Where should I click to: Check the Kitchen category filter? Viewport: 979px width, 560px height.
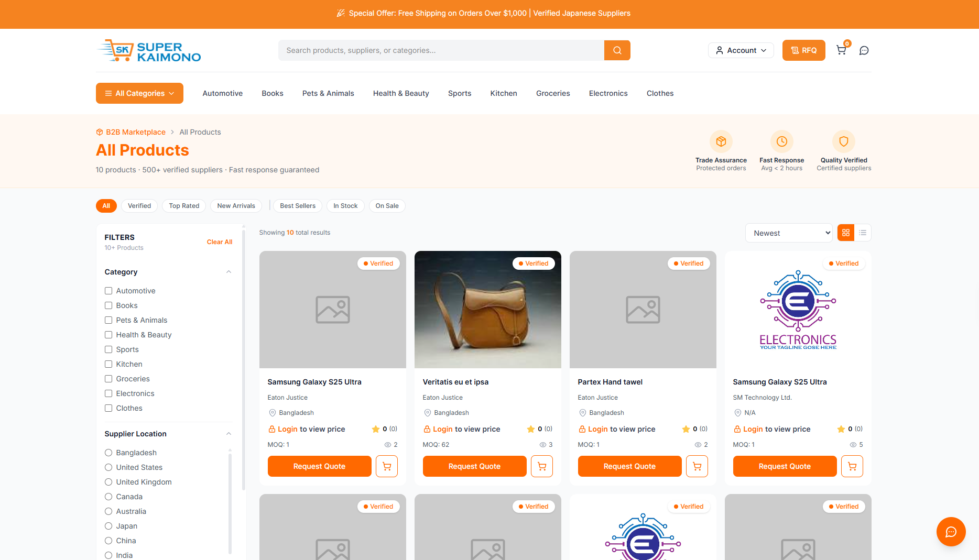click(108, 364)
